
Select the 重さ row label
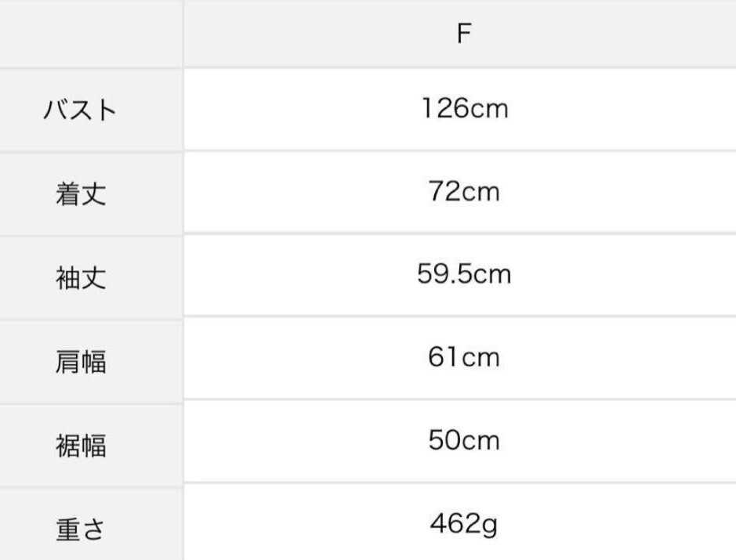(x=80, y=529)
